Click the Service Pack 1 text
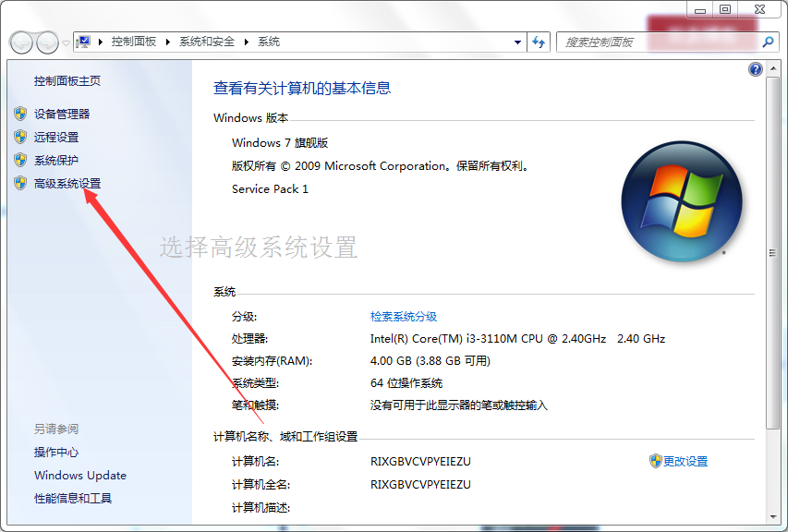The height and width of the screenshot is (532, 788). pyautogui.click(x=270, y=189)
